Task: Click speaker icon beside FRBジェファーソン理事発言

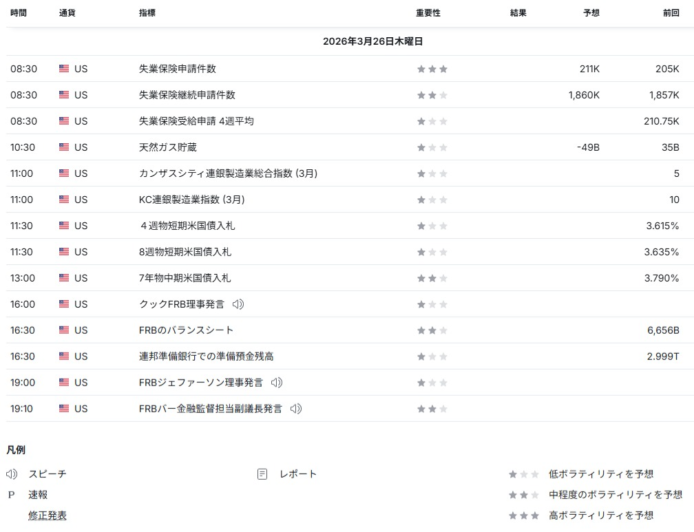Action: [x=277, y=382]
